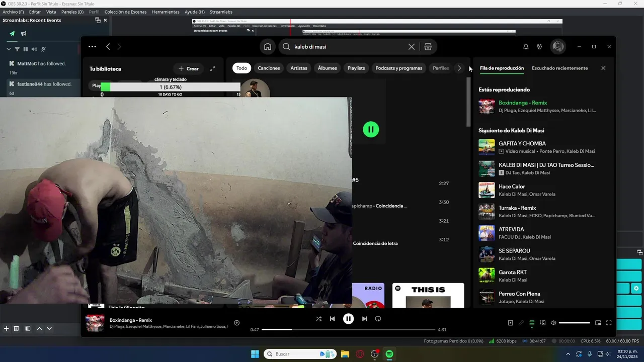Add Boxindanga - Remix to Liked Songs
This screenshot has height=362, width=644.
click(x=237, y=323)
